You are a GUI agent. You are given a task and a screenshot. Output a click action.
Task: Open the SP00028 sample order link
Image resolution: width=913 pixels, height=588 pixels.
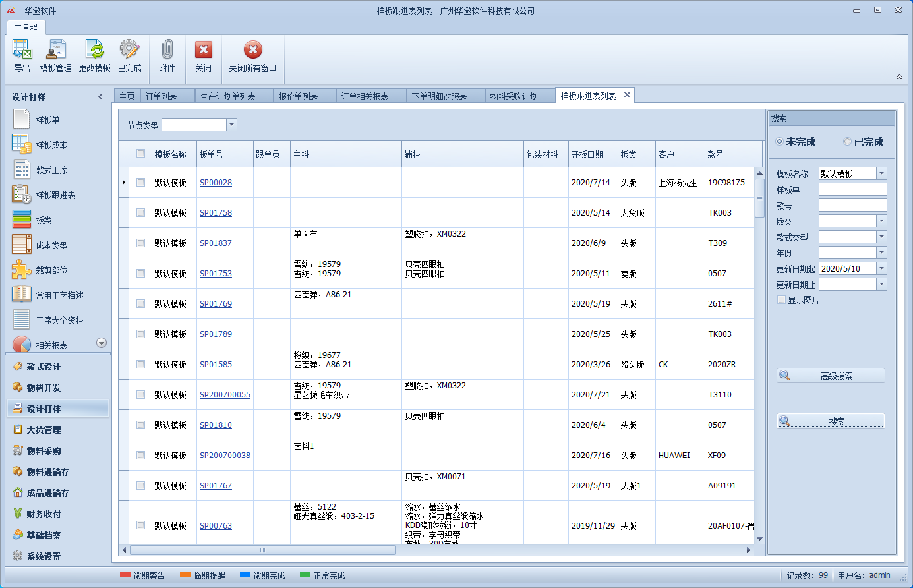click(x=216, y=183)
